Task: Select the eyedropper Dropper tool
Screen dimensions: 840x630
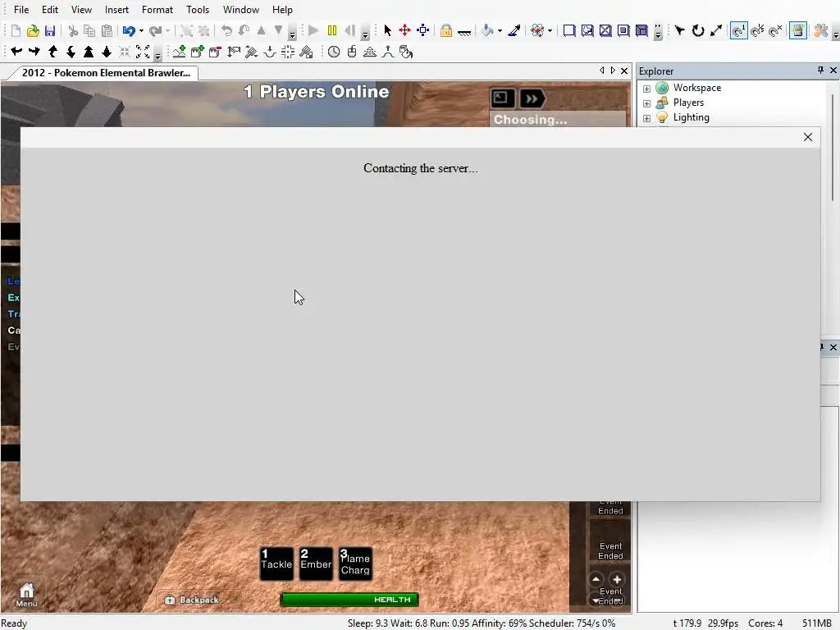Action: coord(514,30)
